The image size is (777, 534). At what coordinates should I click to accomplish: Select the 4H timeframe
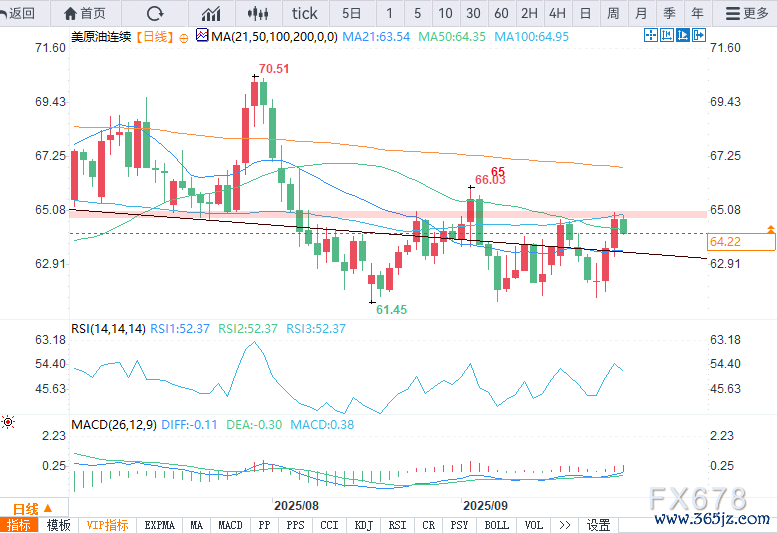coord(557,13)
